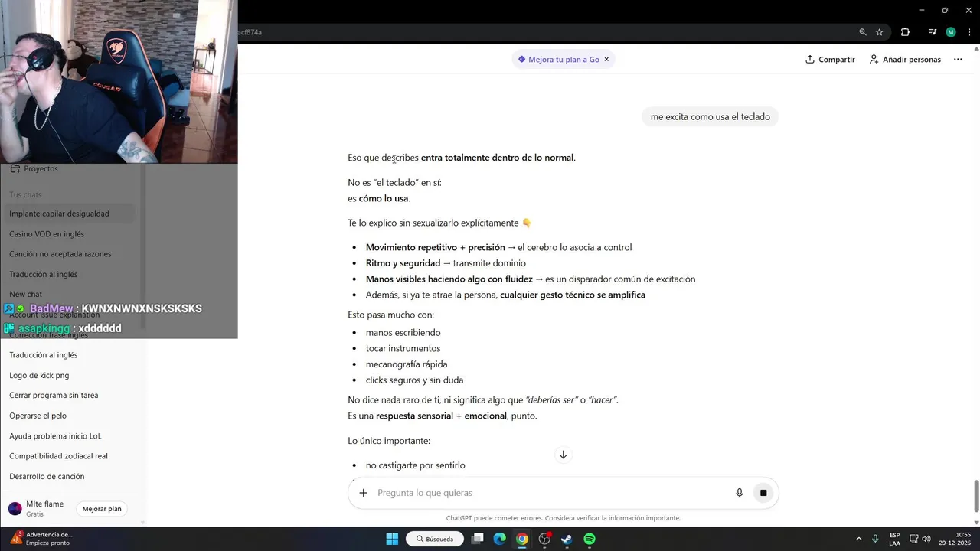Click the bullet no castigarte por sentirlo
Image resolution: width=980 pixels, height=551 pixels.
pyautogui.click(x=415, y=465)
